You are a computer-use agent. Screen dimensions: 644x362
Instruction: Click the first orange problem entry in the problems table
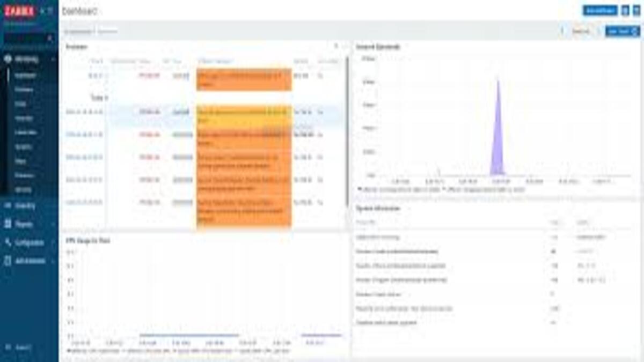pyautogui.click(x=244, y=79)
